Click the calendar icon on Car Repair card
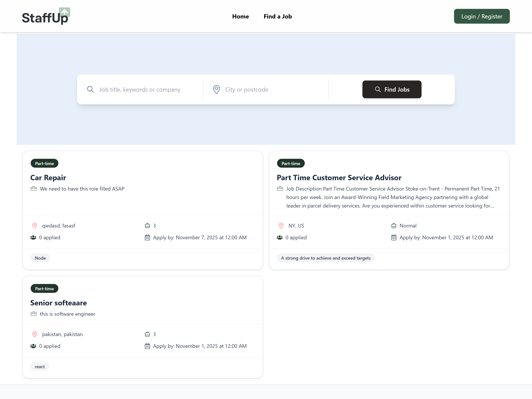The width and height of the screenshot is (532, 399). pyautogui.click(x=147, y=237)
